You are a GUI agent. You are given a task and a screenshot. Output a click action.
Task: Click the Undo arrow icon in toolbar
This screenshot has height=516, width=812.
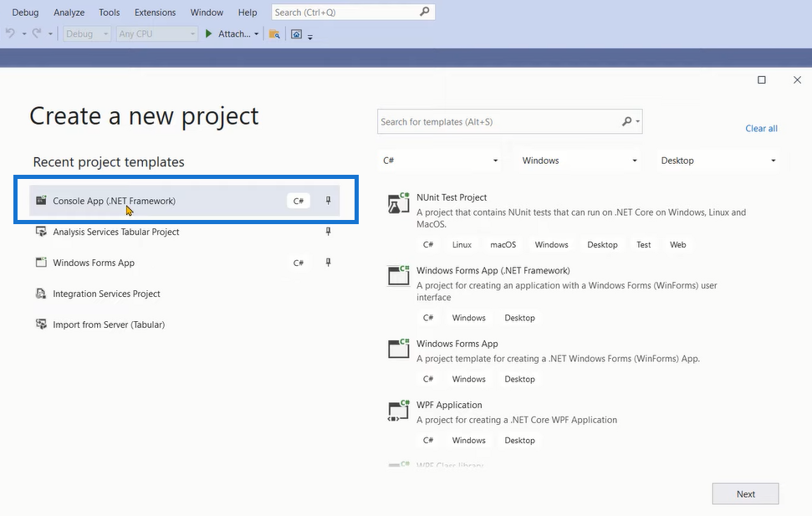click(x=10, y=33)
